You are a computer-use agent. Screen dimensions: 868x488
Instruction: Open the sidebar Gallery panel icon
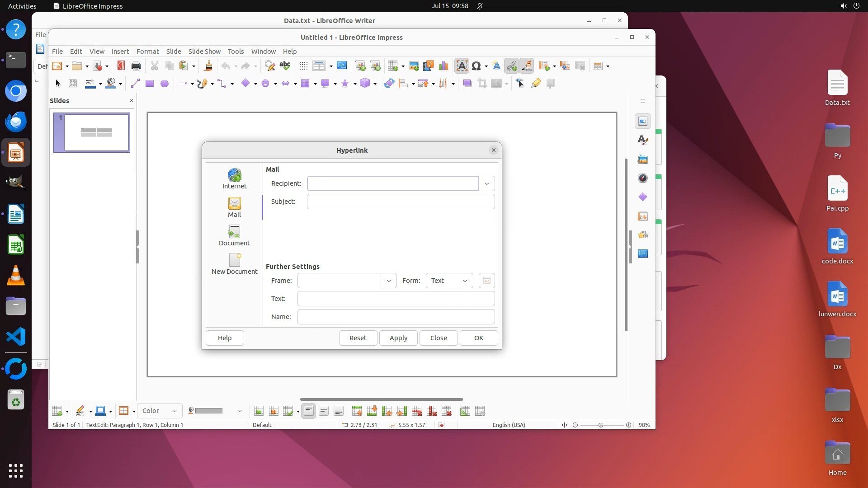click(643, 159)
